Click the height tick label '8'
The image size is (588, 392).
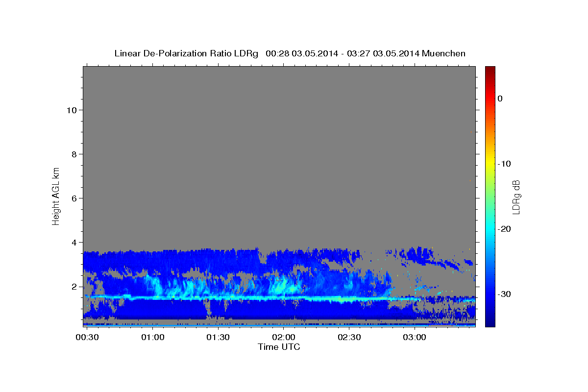[74, 154]
